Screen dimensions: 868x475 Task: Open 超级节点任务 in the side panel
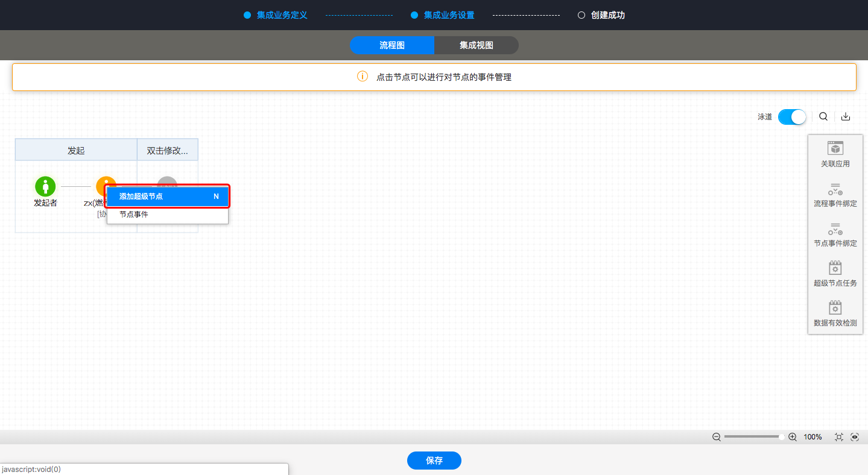pos(835,274)
